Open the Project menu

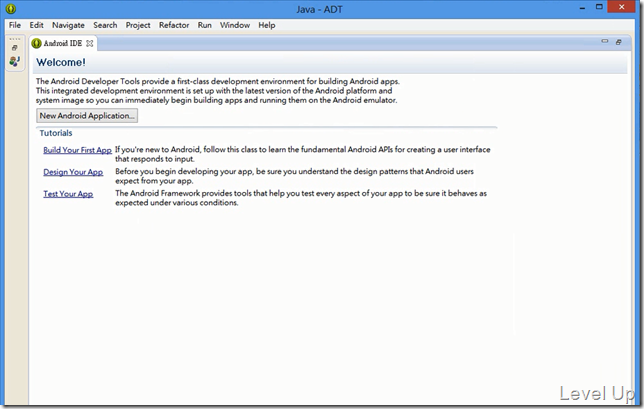pyautogui.click(x=138, y=25)
